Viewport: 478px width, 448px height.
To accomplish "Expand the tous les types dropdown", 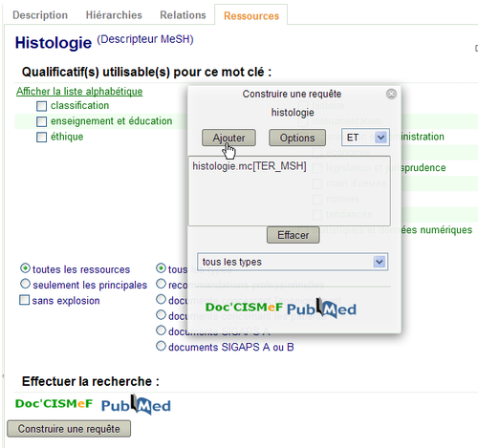I will click(293, 262).
